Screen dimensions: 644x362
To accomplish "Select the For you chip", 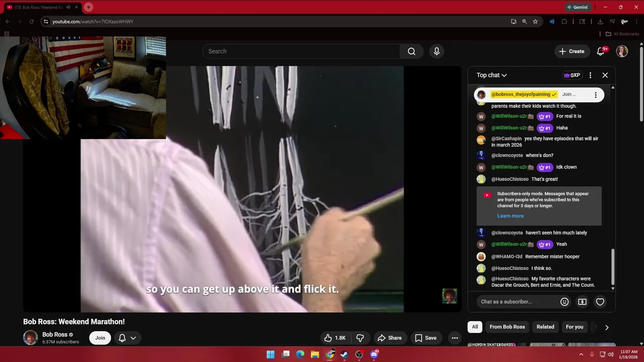I will click(574, 327).
